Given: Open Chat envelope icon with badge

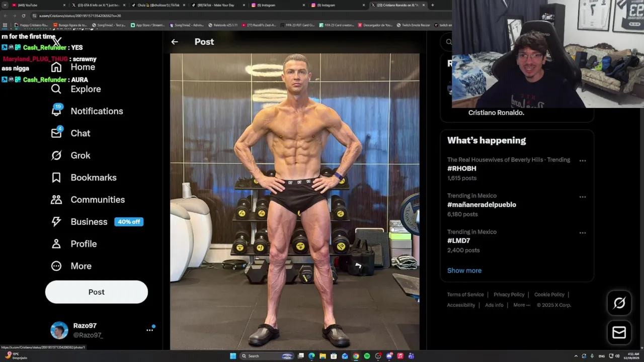Looking at the screenshot, I should 56,133.
